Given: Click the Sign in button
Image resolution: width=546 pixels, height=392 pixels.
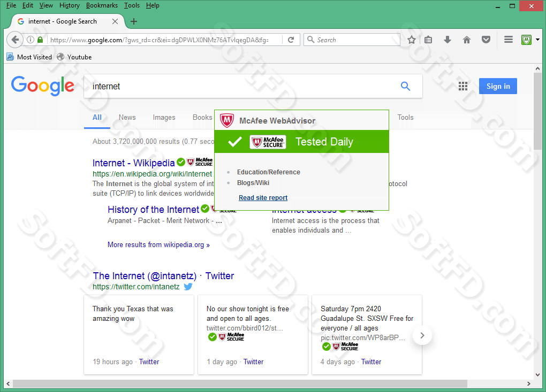Looking at the screenshot, I should 498,86.
